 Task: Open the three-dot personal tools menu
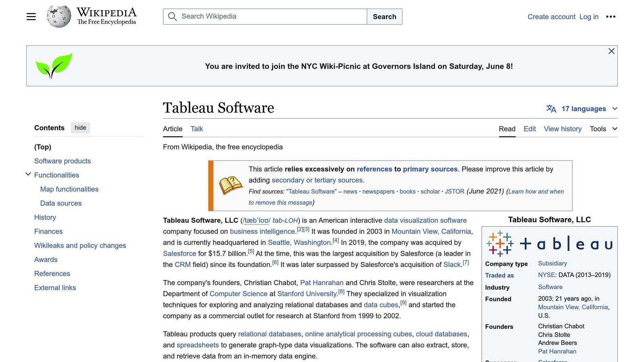(611, 16)
